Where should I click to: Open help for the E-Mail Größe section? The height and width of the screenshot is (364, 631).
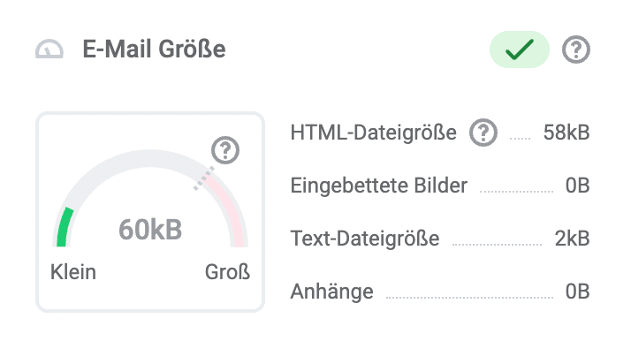point(576,49)
